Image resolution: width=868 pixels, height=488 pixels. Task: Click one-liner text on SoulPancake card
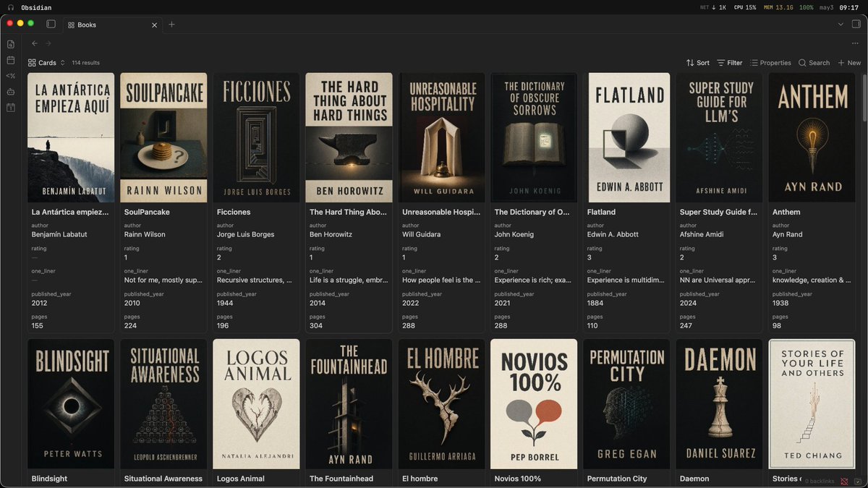[x=163, y=280]
